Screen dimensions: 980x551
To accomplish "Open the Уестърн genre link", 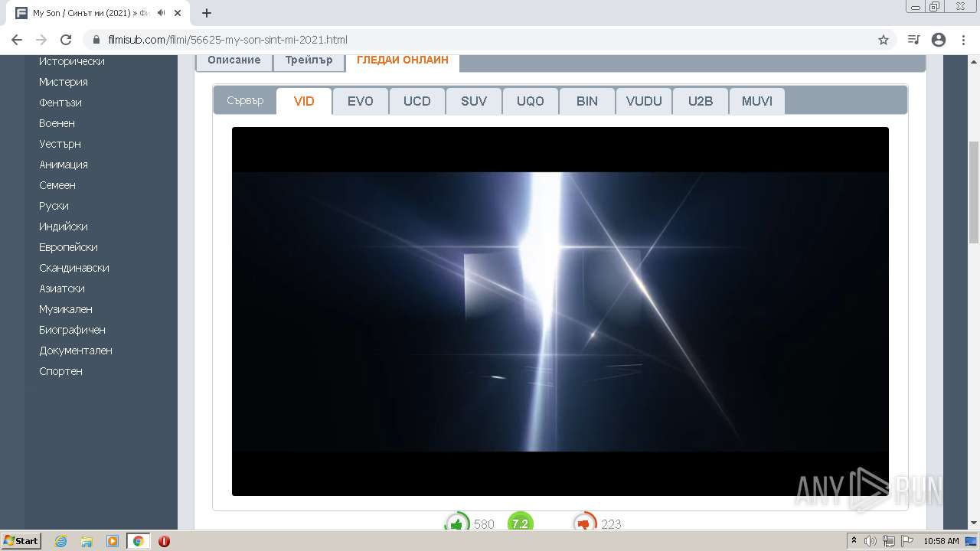I will click(x=60, y=144).
